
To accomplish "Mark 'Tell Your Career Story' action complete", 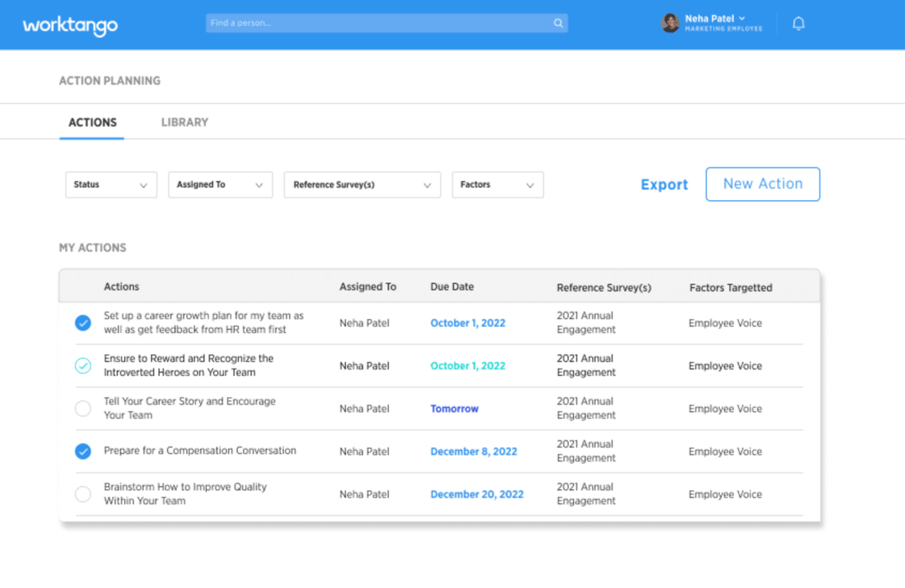I will 83,409.
